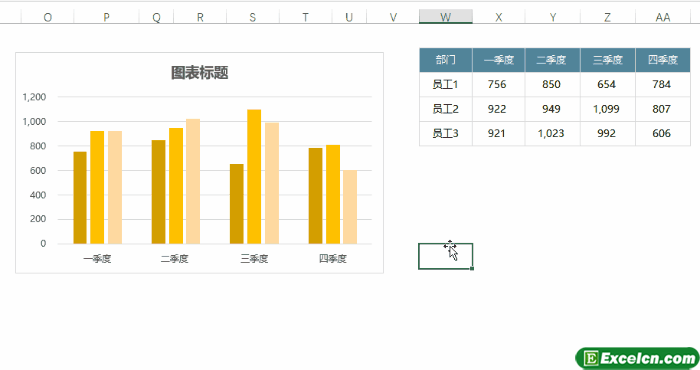Select the cell containing 921
Screen dimensions: 700x370
click(x=499, y=133)
